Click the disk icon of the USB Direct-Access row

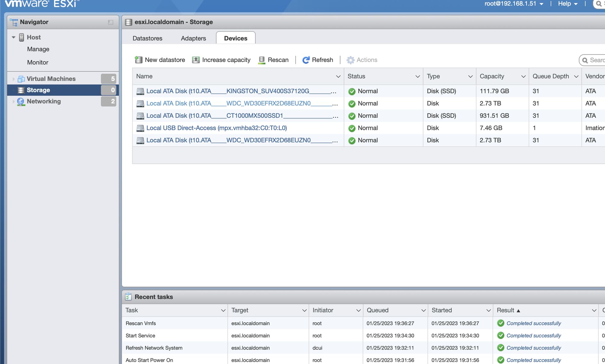[x=140, y=128]
